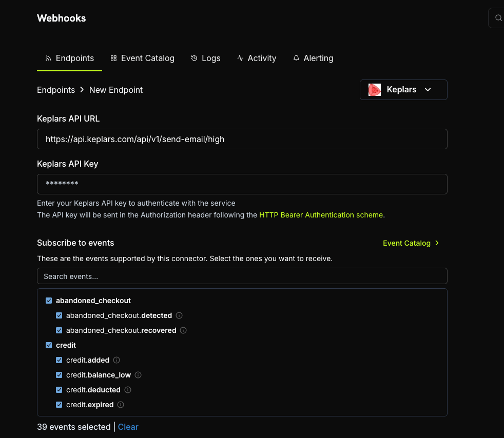Click the '39 events selected' text
504x438 pixels.
point(73,427)
